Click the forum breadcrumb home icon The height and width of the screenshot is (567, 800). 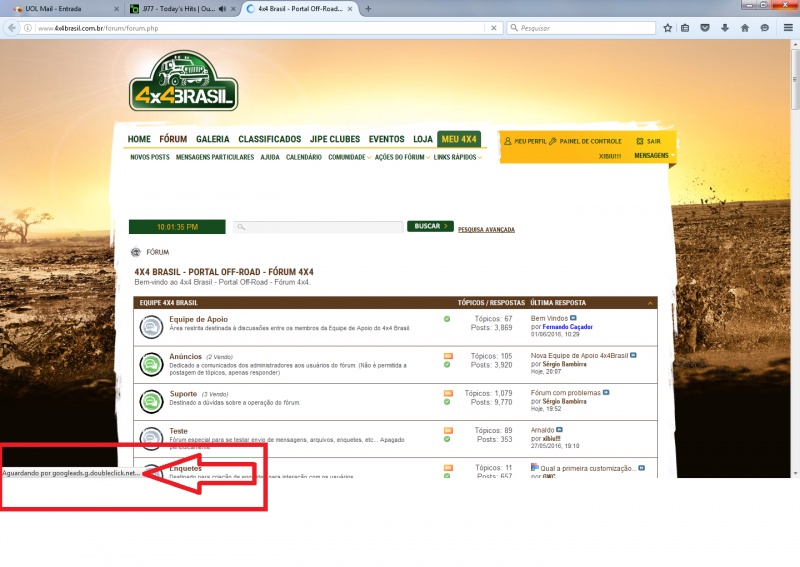click(x=136, y=252)
